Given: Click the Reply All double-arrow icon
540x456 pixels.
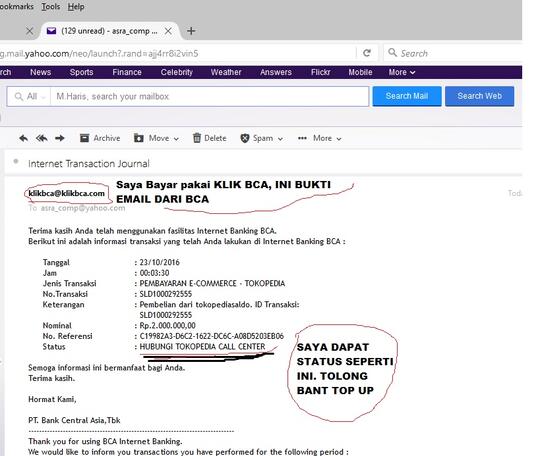Looking at the screenshot, I should pos(42,138).
